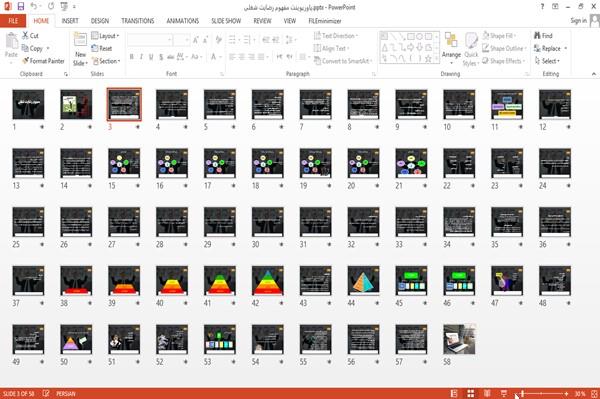The height and width of the screenshot is (399, 600).
Task: Open the font size combo box
Action: pos(181,40)
